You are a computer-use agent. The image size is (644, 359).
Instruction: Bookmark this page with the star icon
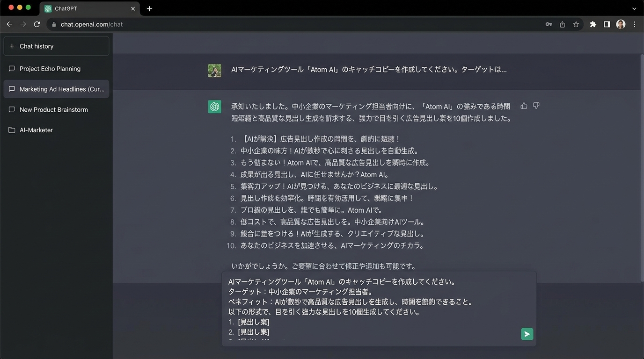pos(576,24)
